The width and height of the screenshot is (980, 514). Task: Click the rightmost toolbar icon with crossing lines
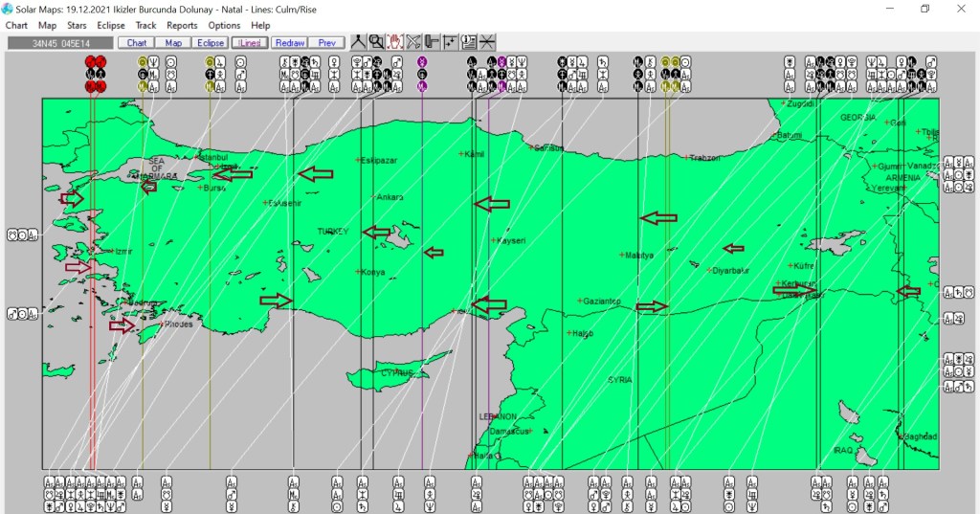pos(487,42)
